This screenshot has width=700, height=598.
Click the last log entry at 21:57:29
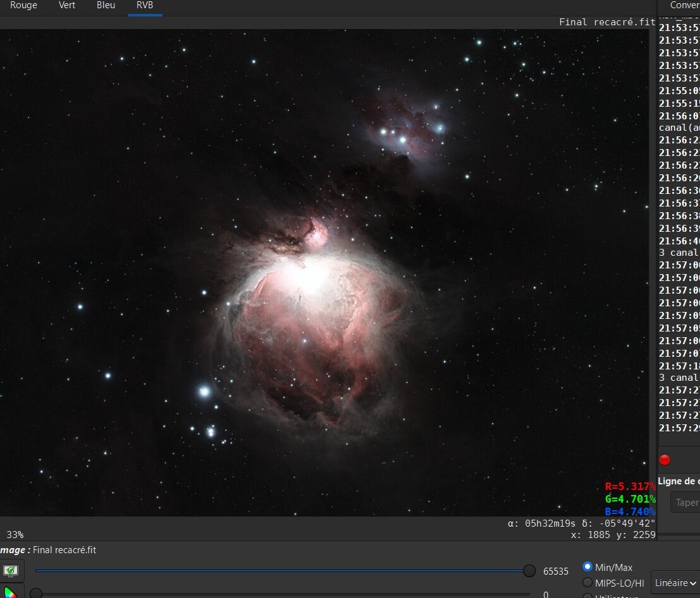coord(679,428)
